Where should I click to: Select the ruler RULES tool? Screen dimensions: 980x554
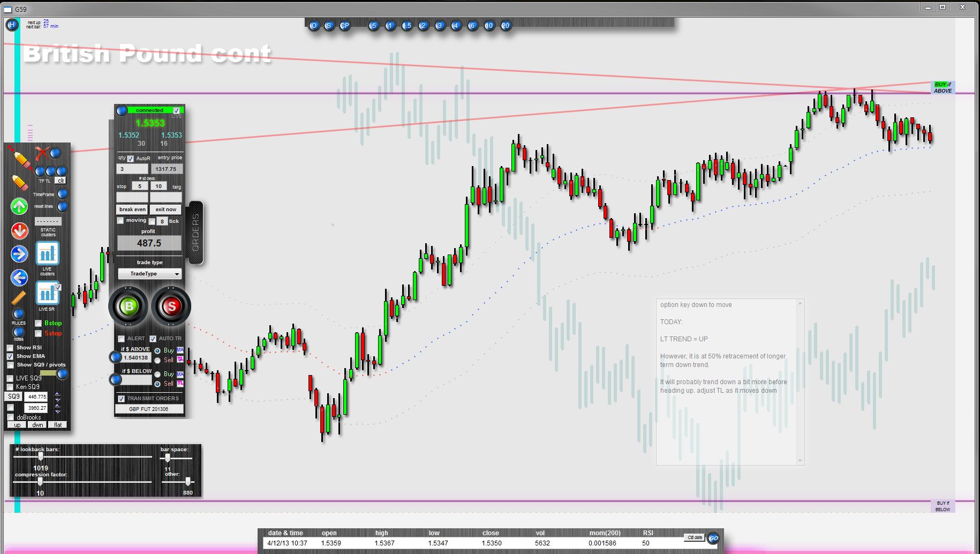click(x=19, y=297)
